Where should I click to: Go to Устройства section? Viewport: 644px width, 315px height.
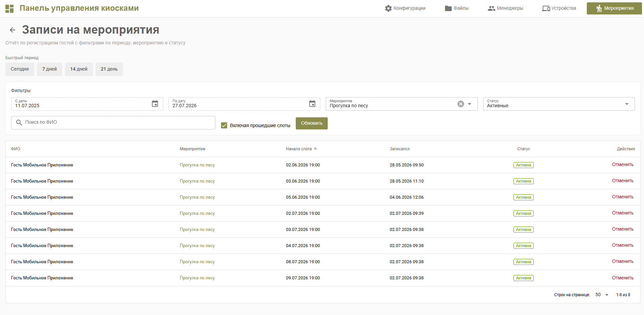(x=559, y=8)
